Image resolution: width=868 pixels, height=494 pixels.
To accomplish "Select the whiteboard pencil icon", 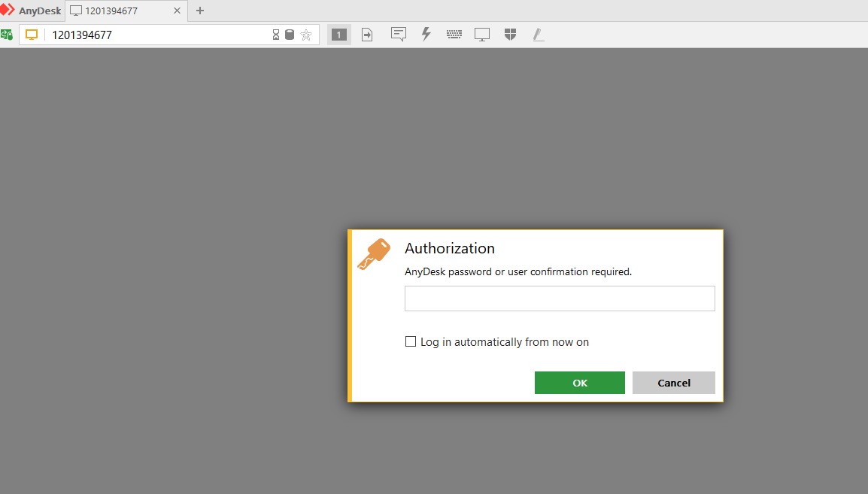I will 538,35.
